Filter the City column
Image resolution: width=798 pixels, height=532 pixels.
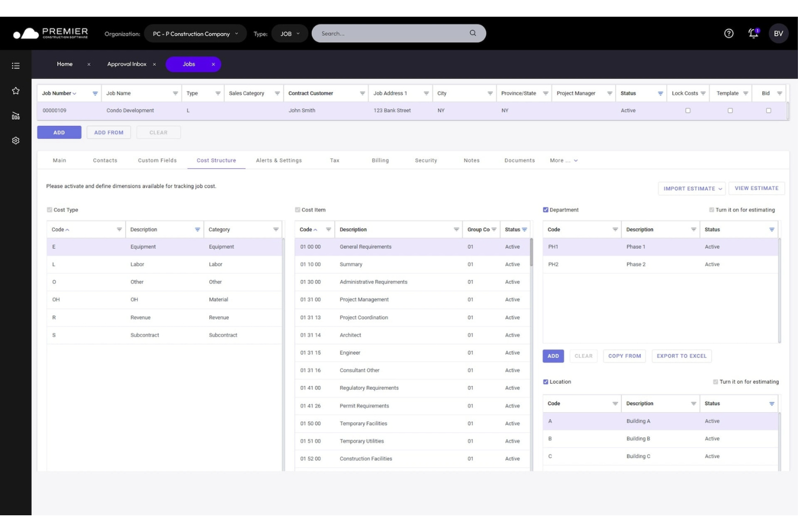[490, 93]
